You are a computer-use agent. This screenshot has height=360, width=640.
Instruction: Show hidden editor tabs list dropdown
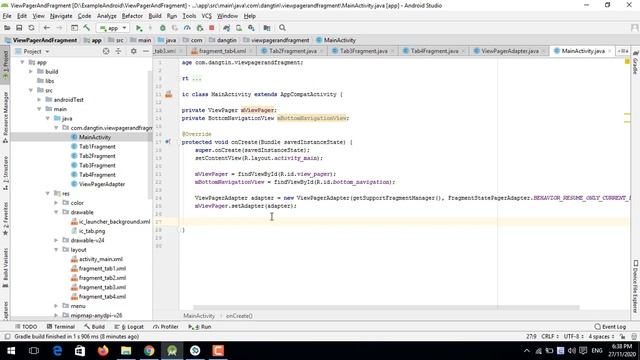[623, 51]
